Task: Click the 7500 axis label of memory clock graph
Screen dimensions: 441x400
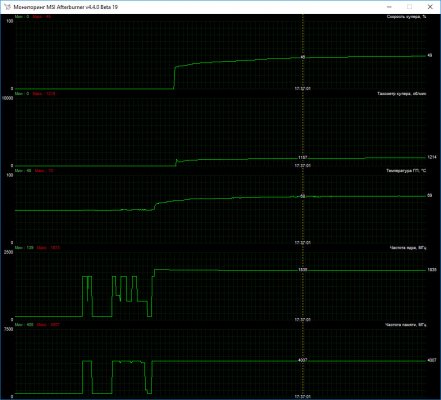Action: [x=8, y=329]
